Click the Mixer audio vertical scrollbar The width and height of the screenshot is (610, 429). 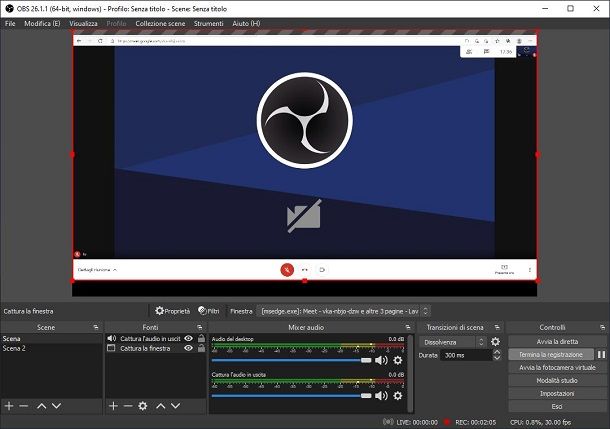click(x=410, y=373)
